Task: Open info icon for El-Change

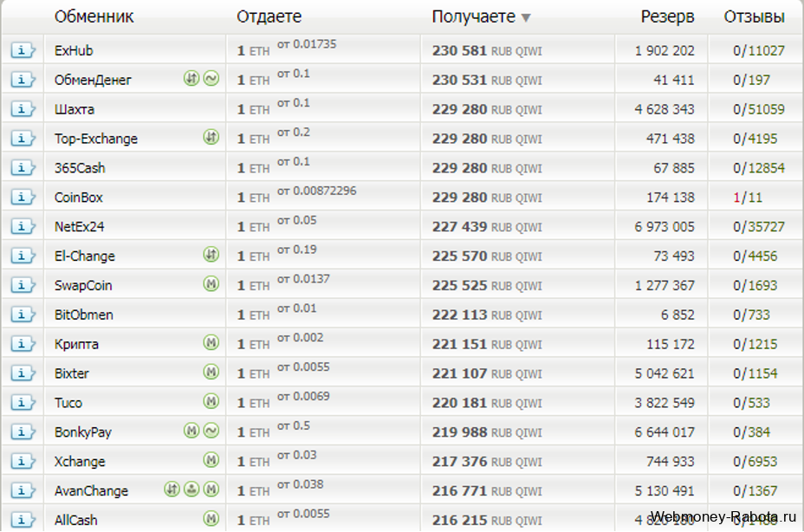Action: [x=23, y=256]
